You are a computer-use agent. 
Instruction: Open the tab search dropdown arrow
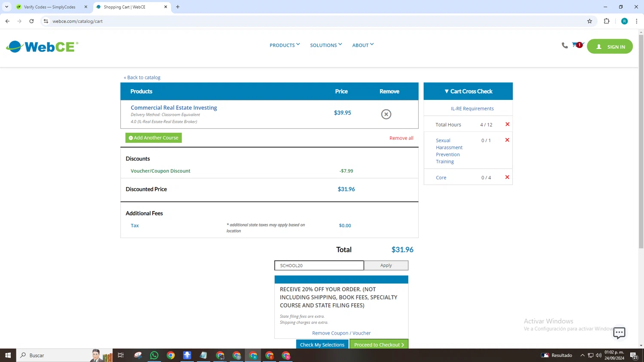[x=6, y=7]
